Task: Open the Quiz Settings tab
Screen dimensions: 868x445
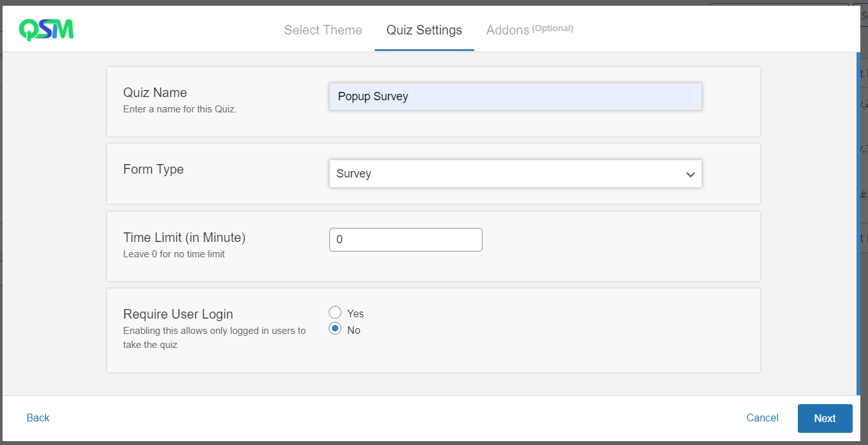Action: pyautogui.click(x=424, y=30)
